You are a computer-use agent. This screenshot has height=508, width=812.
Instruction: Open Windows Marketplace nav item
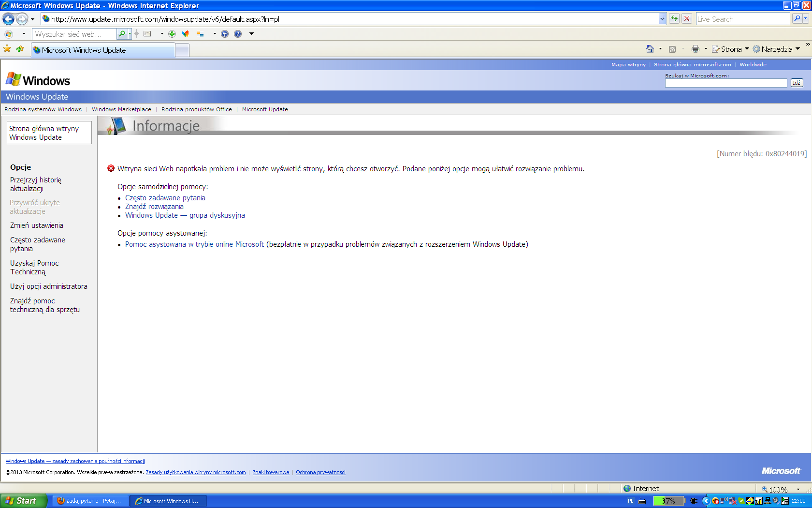click(x=121, y=109)
